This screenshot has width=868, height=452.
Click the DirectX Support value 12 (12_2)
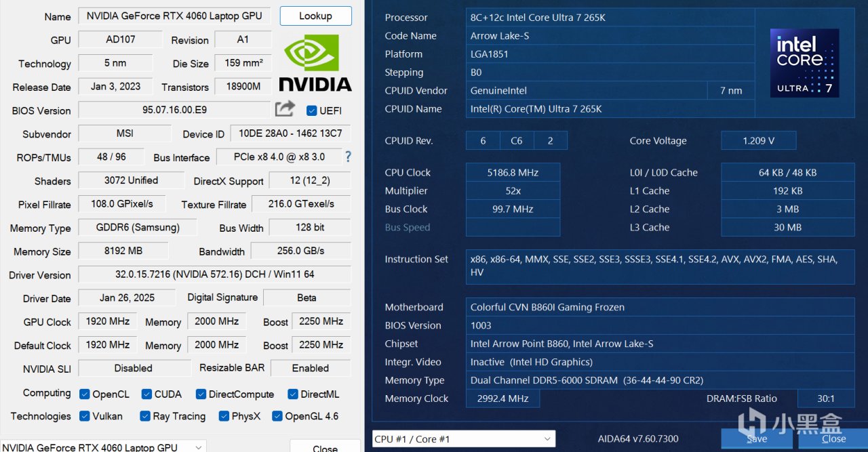point(310,180)
